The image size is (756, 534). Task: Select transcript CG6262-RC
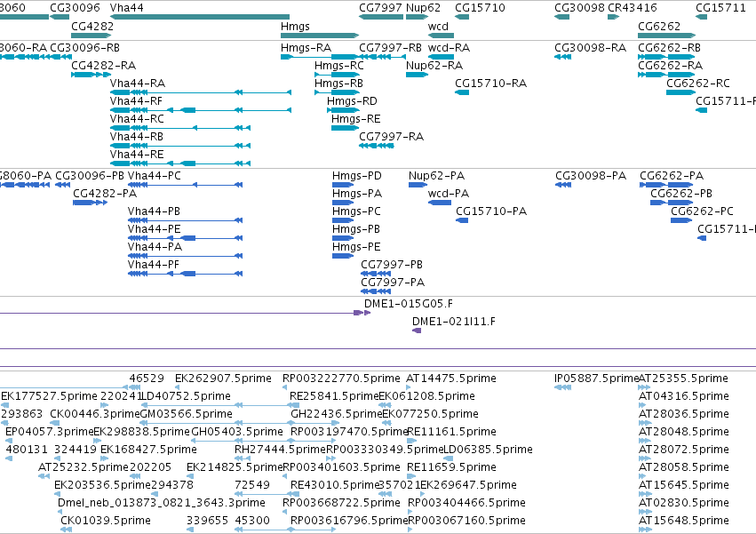[698, 84]
